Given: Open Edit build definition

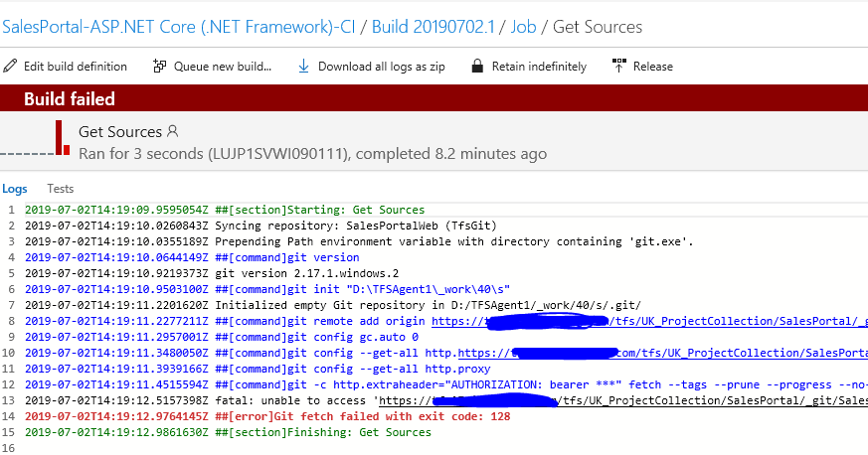Looking at the screenshot, I should (76, 67).
